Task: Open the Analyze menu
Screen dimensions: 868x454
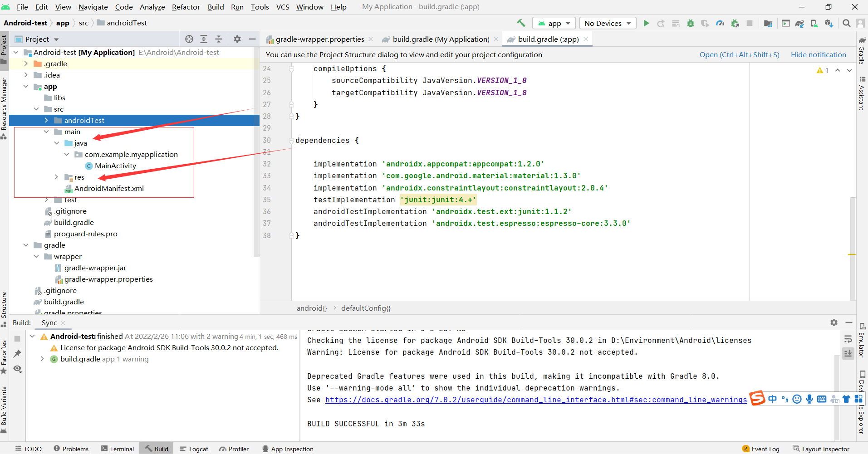Action: point(152,7)
